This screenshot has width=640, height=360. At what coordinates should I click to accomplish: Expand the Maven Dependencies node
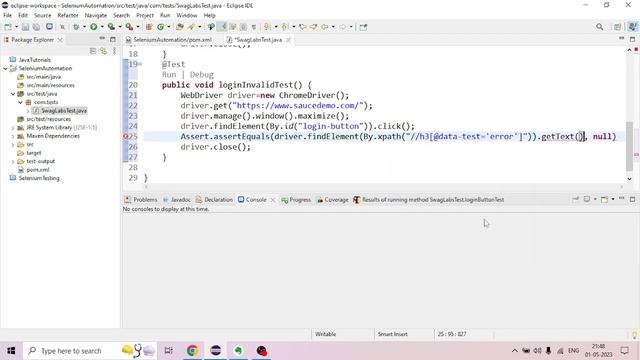[x=13, y=136]
